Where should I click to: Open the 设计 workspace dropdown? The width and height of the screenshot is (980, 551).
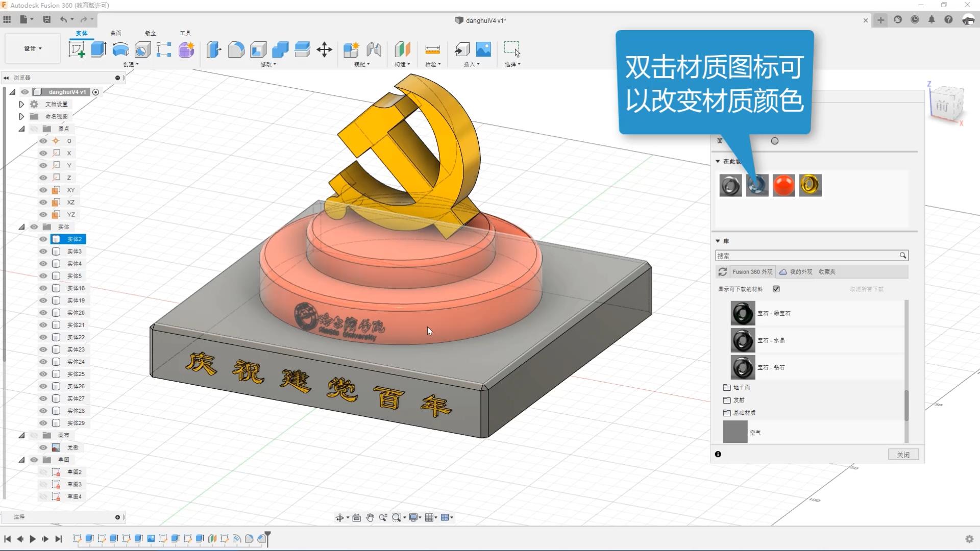tap(33, 48)
